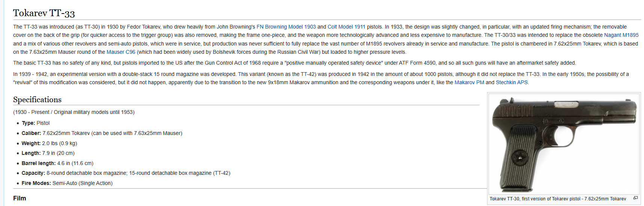
Task: Click the '1930 - Present' models note text
Action: click(74, 112)
